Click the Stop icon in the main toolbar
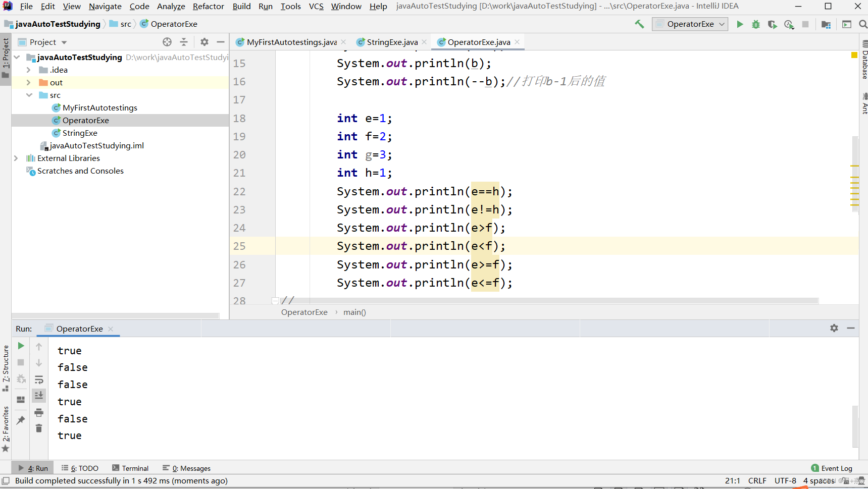Image resolution: width=868 pixels, height=489 pixels. click(x=805, y=24)
